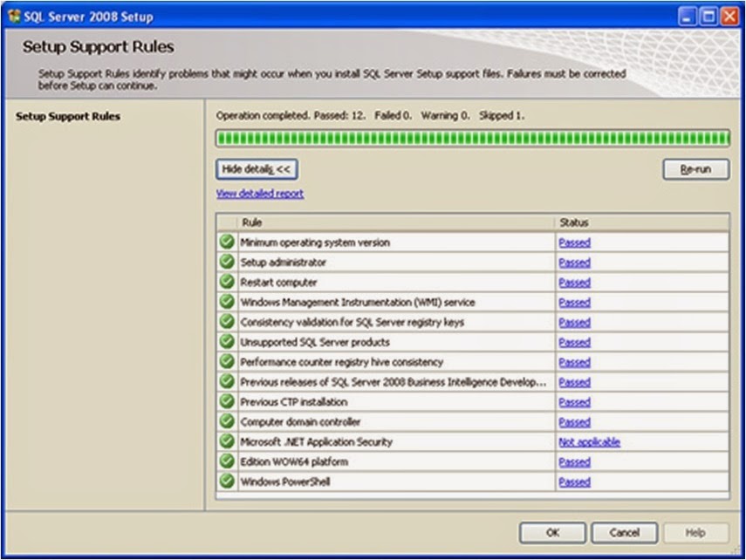Click green check icon for Performance counter registry rule
The height and width of the screenshot is (560, 746).
227,362
